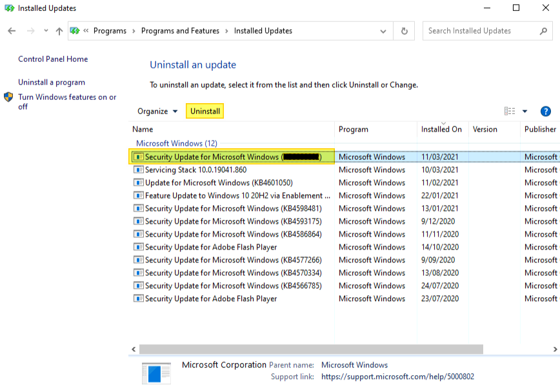Go forward using the Forward arrow
Image resolution: width=560 pixels, height=392 pixels.
click(x=31, y=31)
